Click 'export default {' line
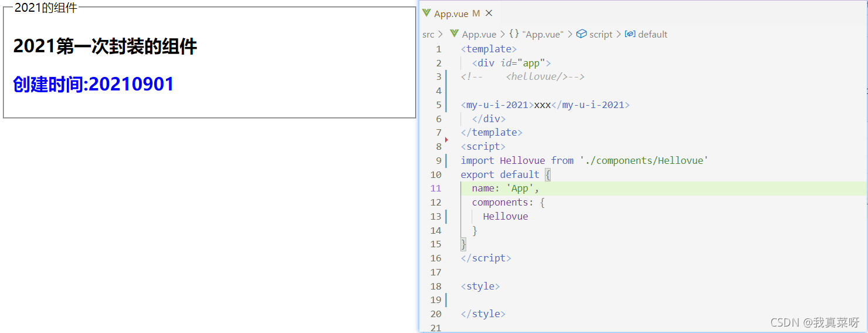The image size is (868, 333). pyautogui.click(x=506, y=174)
